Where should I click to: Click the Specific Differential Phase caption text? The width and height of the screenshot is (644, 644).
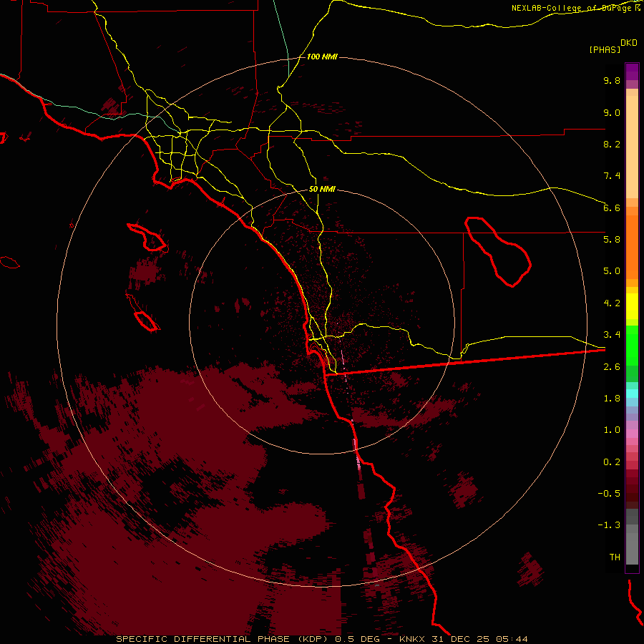coord(322,639)
